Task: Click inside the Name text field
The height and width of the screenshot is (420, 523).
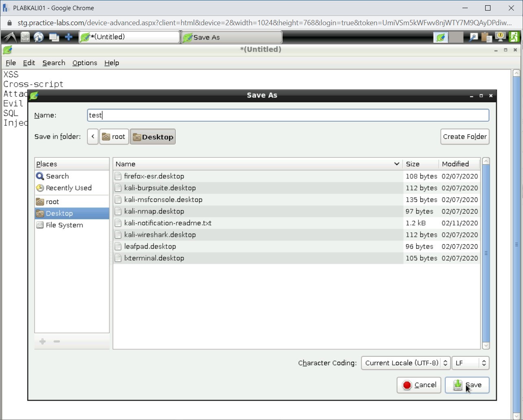Action: point(244,115)
